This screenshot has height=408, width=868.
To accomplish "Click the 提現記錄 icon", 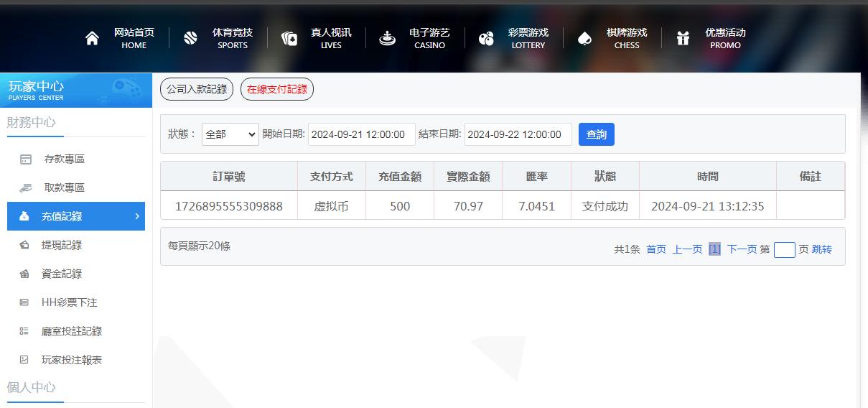I will click(x=24, y=245).
